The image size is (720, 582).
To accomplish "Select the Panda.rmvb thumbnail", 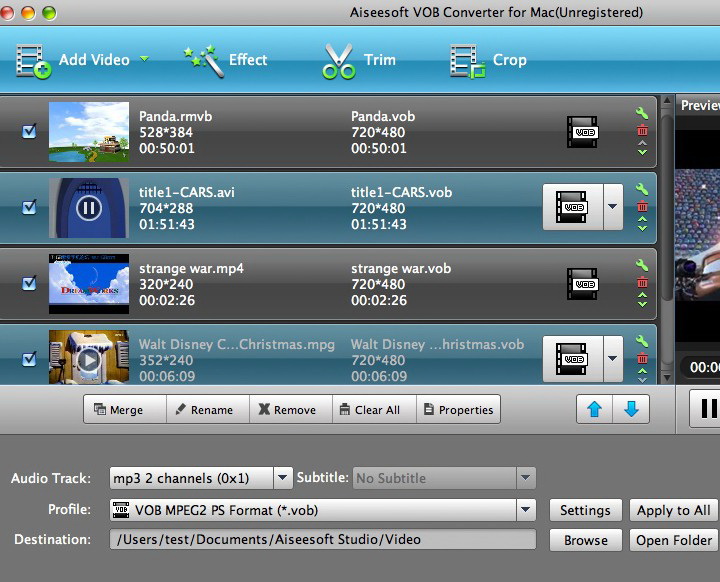I will (89, 132).
